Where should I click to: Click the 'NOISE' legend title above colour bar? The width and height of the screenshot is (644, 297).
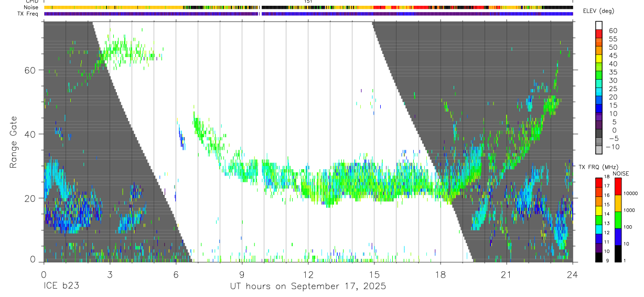[x=620, y=173]
